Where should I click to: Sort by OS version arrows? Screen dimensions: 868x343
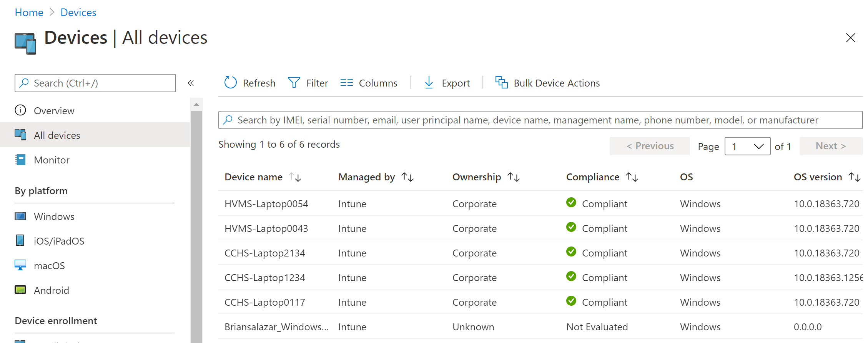coord(855,177)
